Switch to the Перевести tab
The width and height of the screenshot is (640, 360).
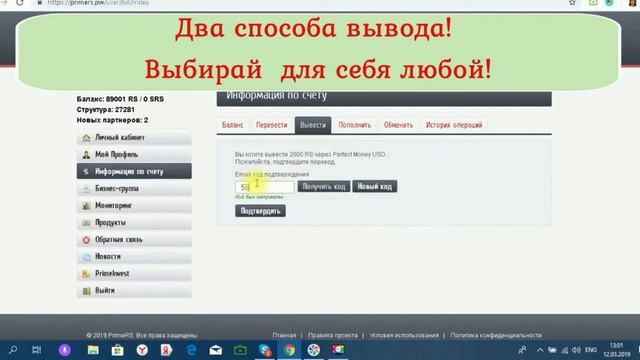click(271, 125)
